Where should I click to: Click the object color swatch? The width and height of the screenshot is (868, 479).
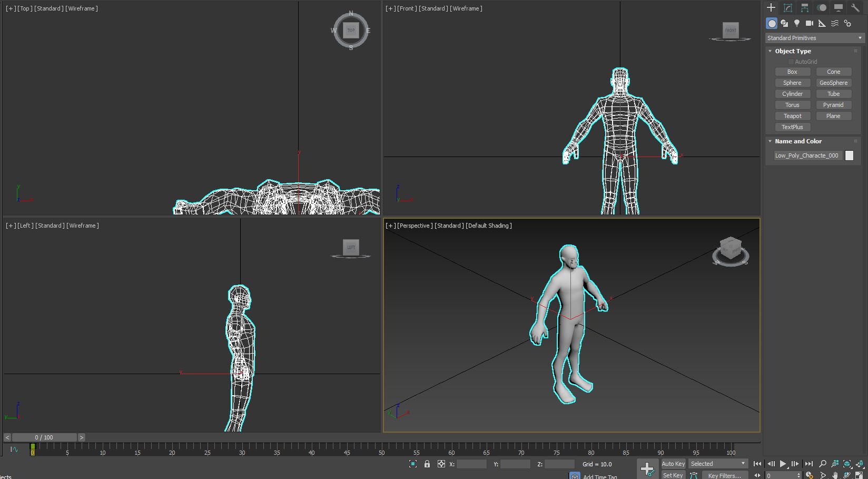[849, 155]
